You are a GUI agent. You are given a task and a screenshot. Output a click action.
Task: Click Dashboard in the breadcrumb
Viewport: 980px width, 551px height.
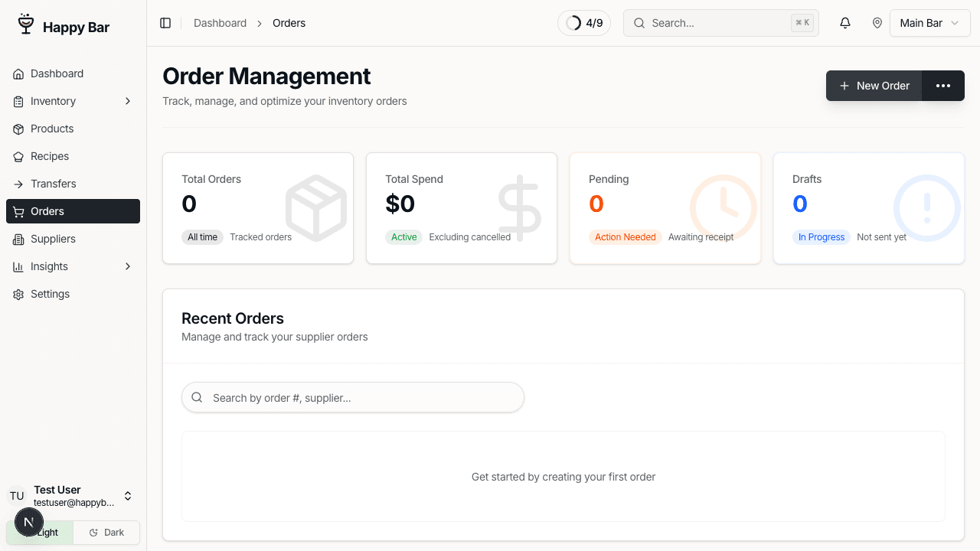[220, 23]
